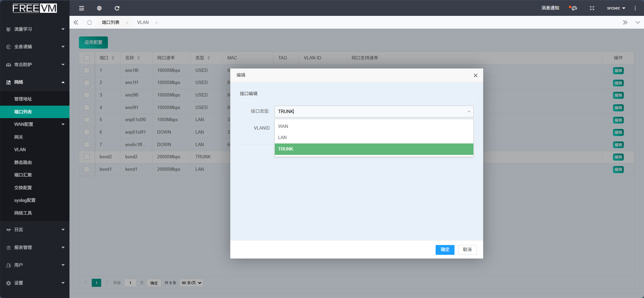This screenshot has height=298, width=644.
Task: Open the vertical three-dot more menu
Action: 635,8
